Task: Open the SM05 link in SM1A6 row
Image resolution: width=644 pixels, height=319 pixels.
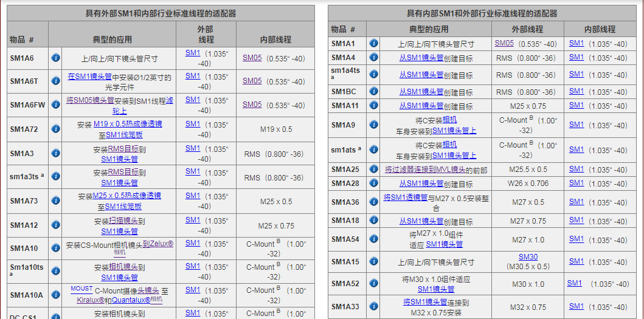Action: tap(252, 58)
